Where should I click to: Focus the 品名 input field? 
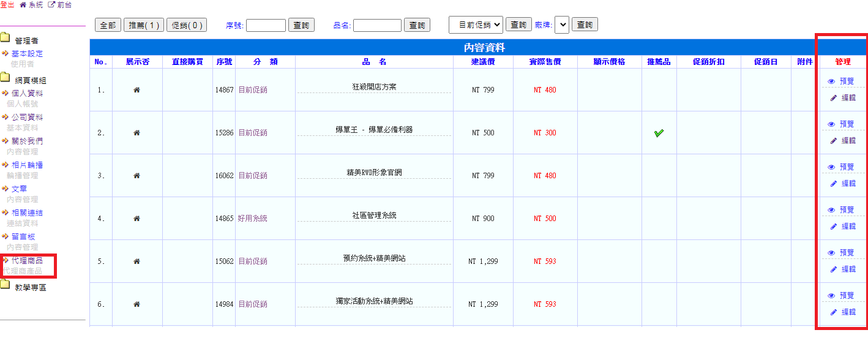pos(377,25)
